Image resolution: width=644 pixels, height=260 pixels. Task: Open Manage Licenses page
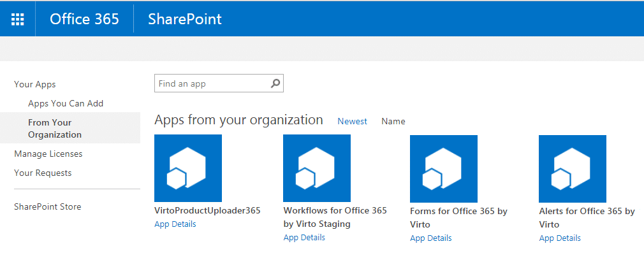click(x=48, y=154)
